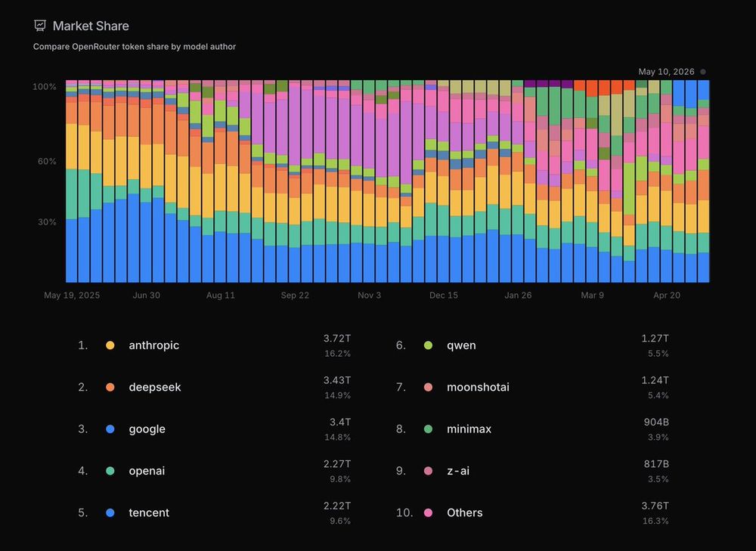Viewport: 756px width, 551px height.
Task: Open the z-ai author entry
Action: (x=458, y=471)
